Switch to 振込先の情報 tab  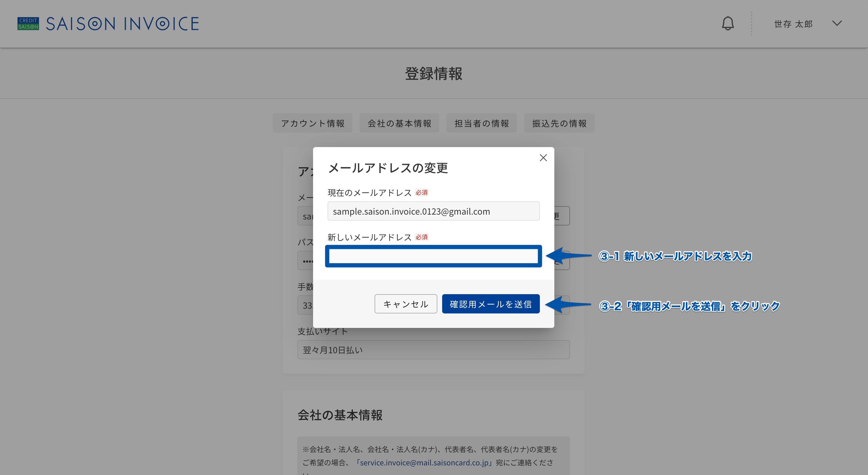pos(559,123)
